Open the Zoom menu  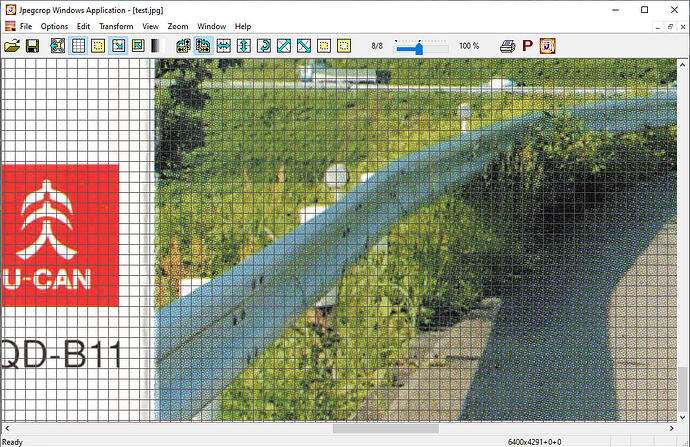click(178, 26)
